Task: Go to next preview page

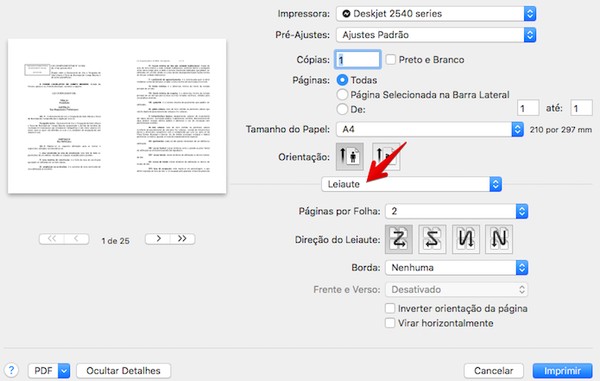Action: 158,239
